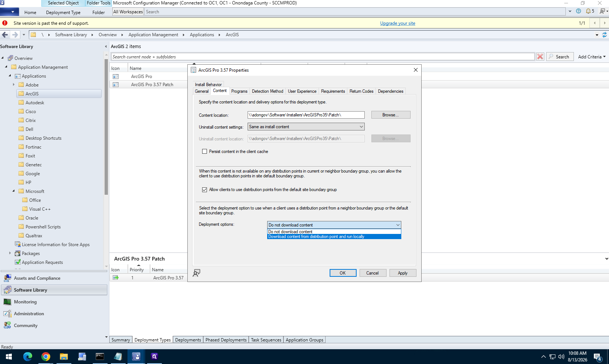The width and height of the screenshot is (609, 364).
Task: Open the help question mark icon
Action: coord(578,11)
